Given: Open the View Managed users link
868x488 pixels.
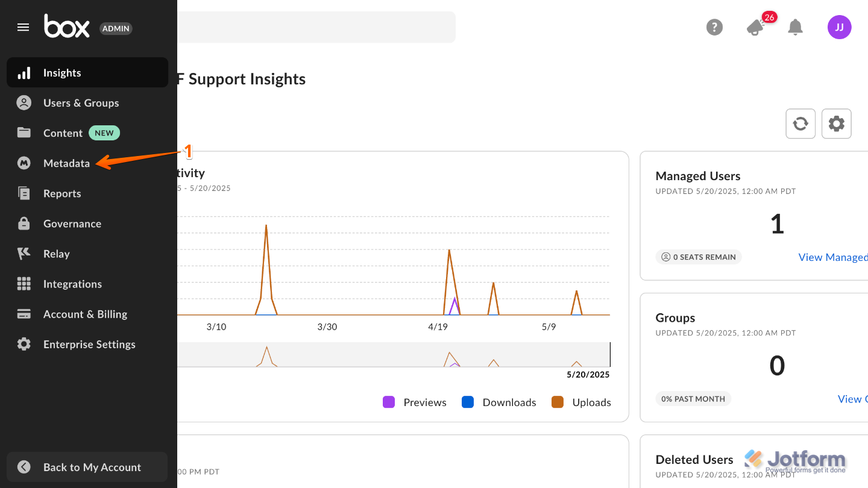Looking at the screenshot, I should 833,257.
